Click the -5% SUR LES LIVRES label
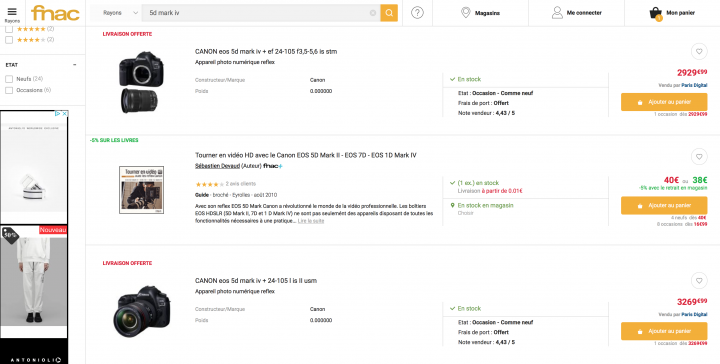The width and height of the screenshot is (720, 364). coord(114,140)
